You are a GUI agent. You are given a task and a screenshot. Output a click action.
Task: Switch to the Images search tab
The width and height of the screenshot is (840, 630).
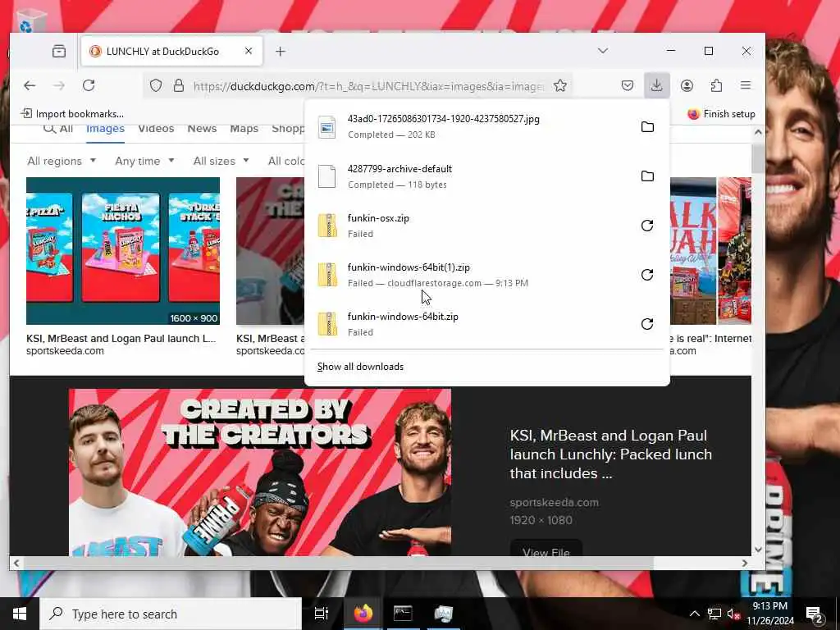(x=106, y=129)
